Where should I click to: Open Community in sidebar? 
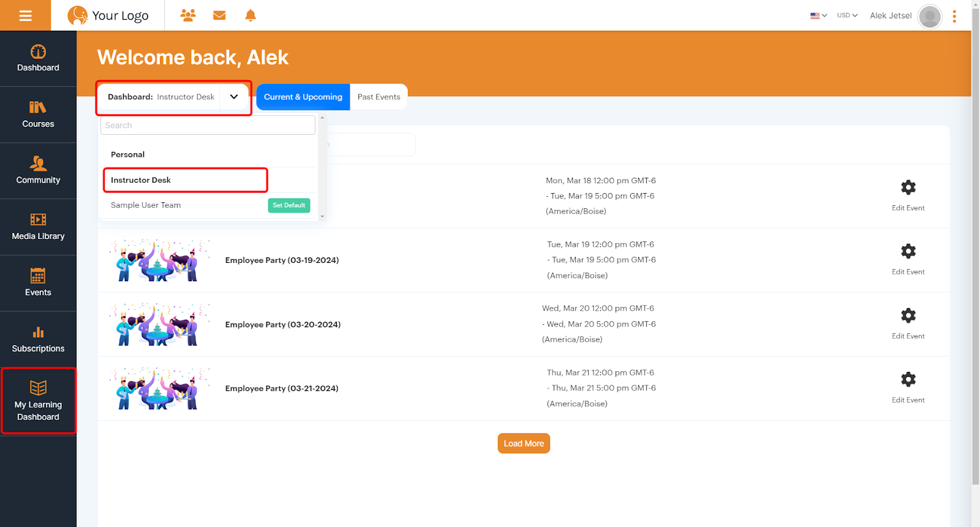click(38, 171)
